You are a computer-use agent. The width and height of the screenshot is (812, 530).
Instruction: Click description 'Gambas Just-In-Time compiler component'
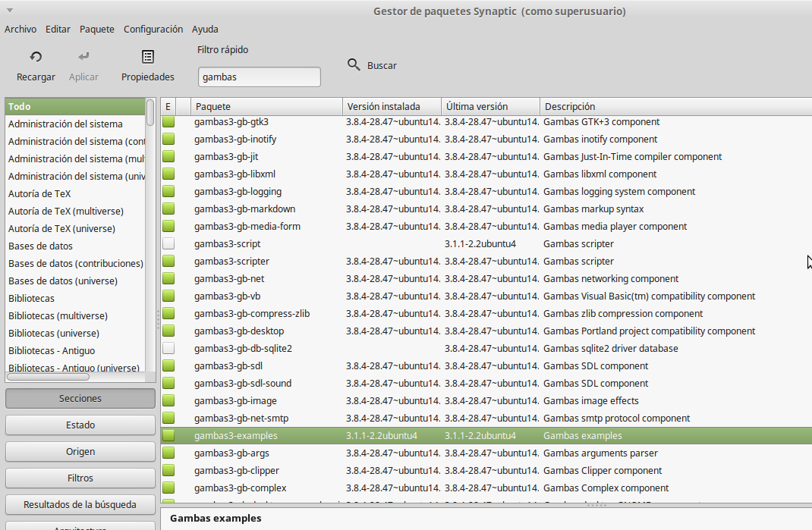[x=632, y=156]
